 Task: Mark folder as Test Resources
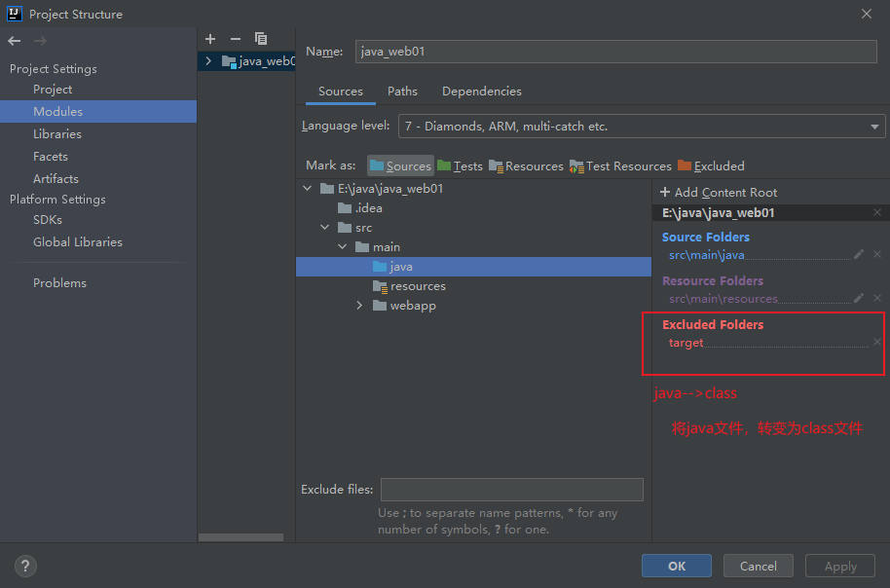click(620, 165)
